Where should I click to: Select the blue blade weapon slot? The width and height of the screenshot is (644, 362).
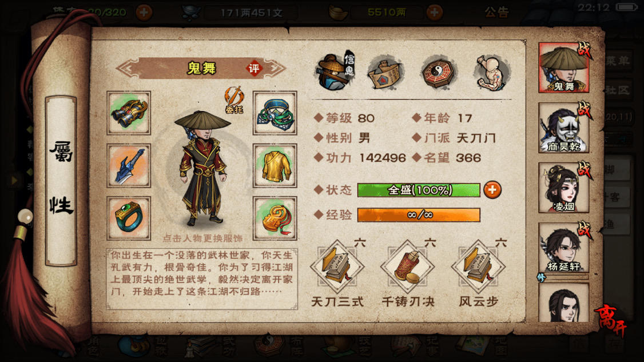click(129, 166)
